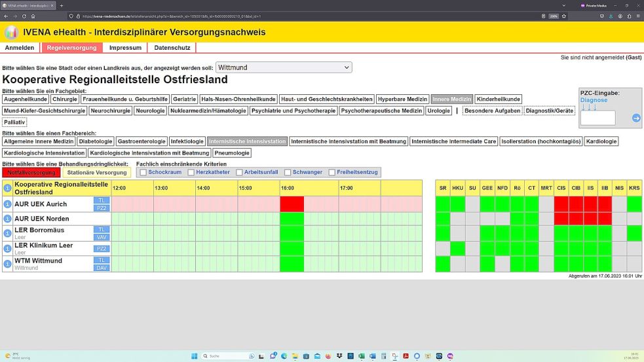The image size is (644, 362).
Task: Open Word from taskbar
Action: click(x=373, y=356)
